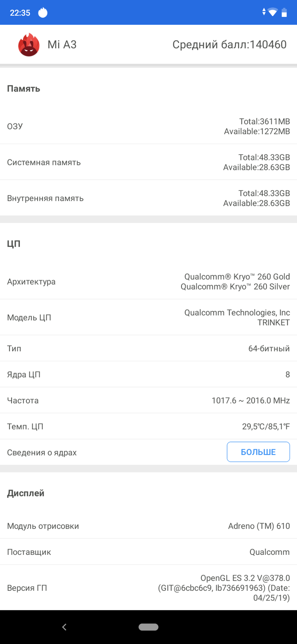Tap the Mi A3 device name
The width and height of the screenshot is (297, 644).
pyautogui.click(x=62, y=45)
